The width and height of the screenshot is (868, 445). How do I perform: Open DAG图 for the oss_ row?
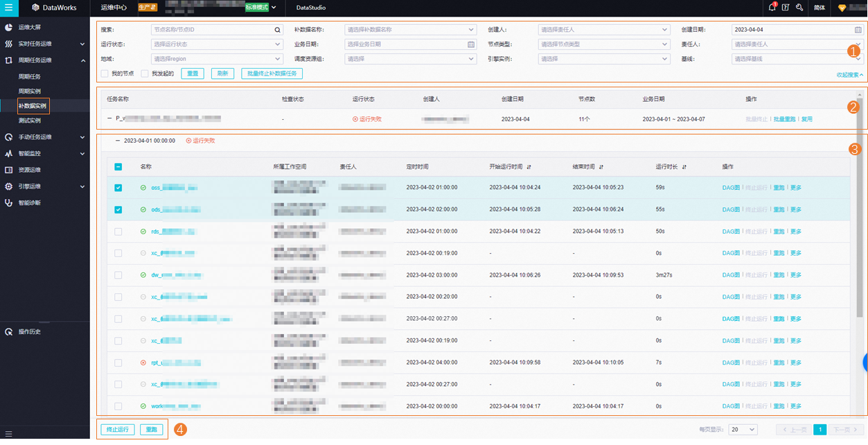[x=731, y=188]
